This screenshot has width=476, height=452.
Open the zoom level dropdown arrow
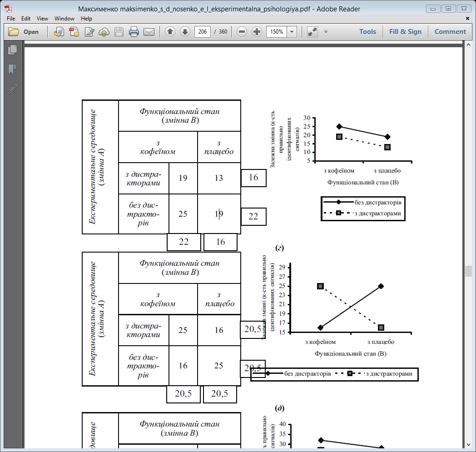pyautogui.click(x=292, y=31)
